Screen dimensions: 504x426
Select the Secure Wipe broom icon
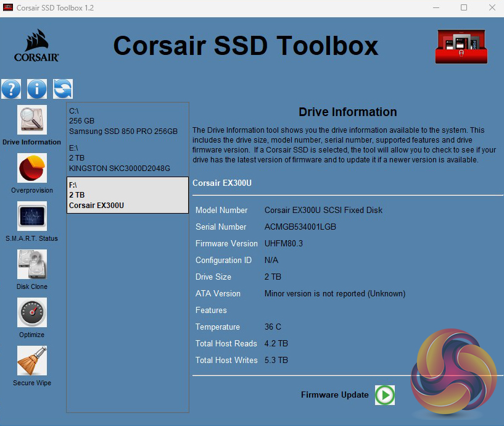pos(31,361)
